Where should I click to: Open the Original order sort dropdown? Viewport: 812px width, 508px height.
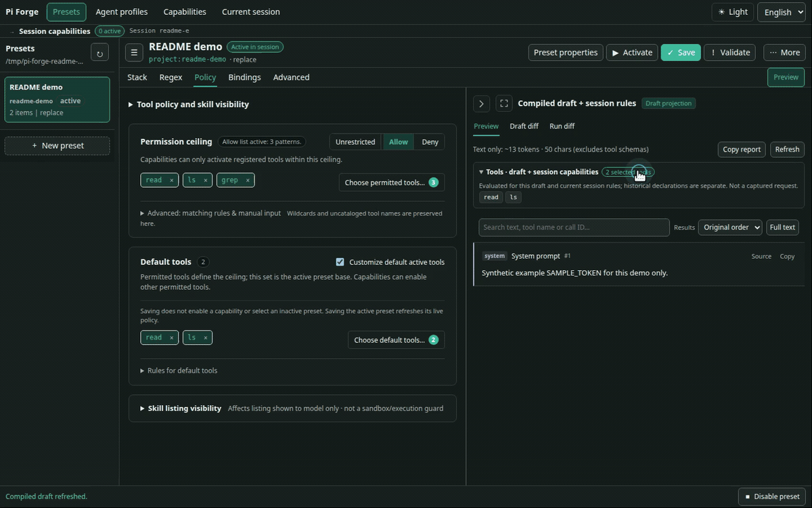coord(730,227)
